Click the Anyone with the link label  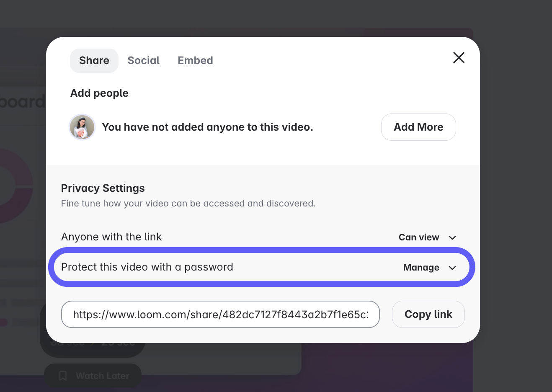(x=111, y=237)
